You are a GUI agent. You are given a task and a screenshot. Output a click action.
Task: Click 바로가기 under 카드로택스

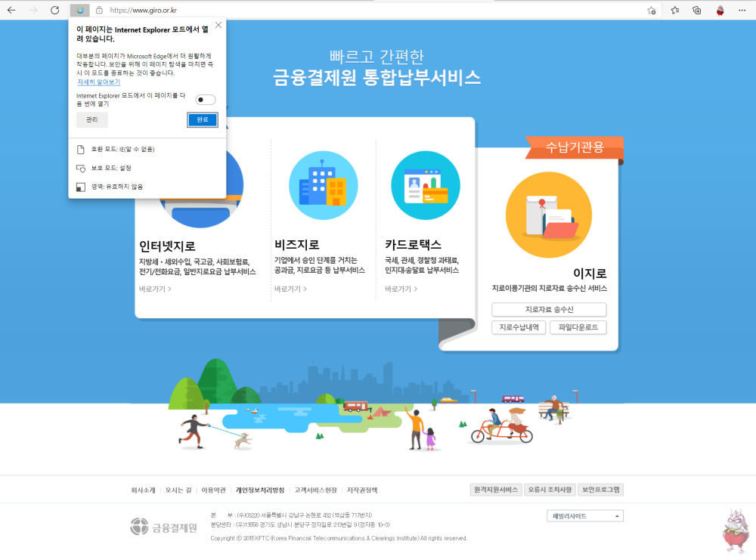[x=401, y=289]
